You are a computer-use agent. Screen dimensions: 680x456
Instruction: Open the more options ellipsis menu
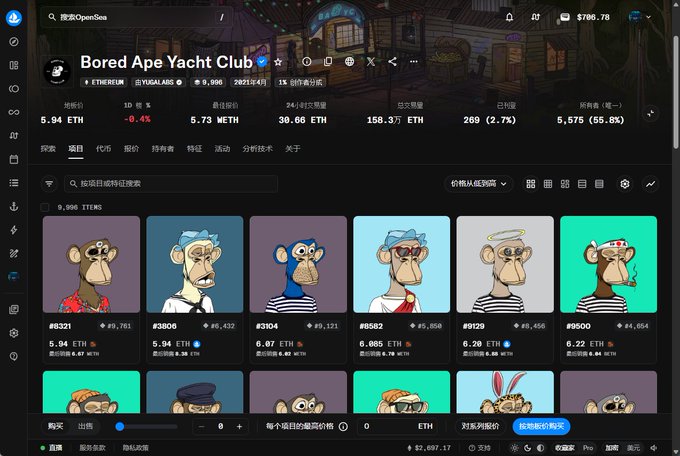(414, 62)
